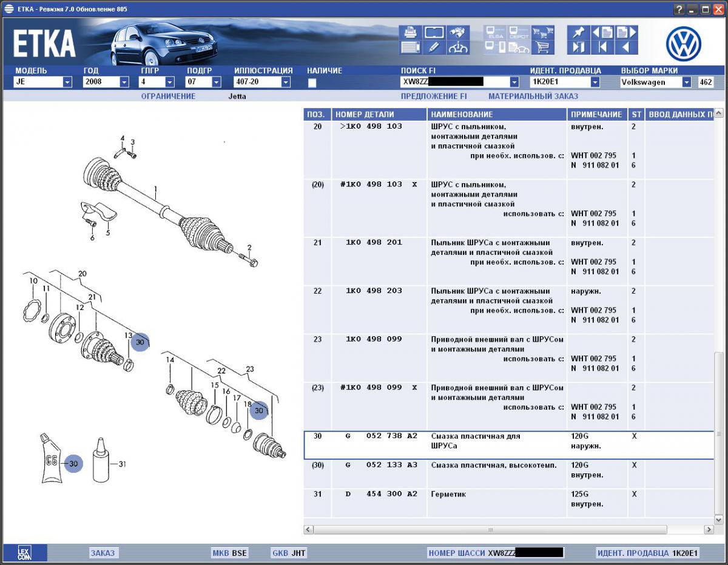Click the empty frame screen icon
The image size is (728, 565).
coord(433,32)
